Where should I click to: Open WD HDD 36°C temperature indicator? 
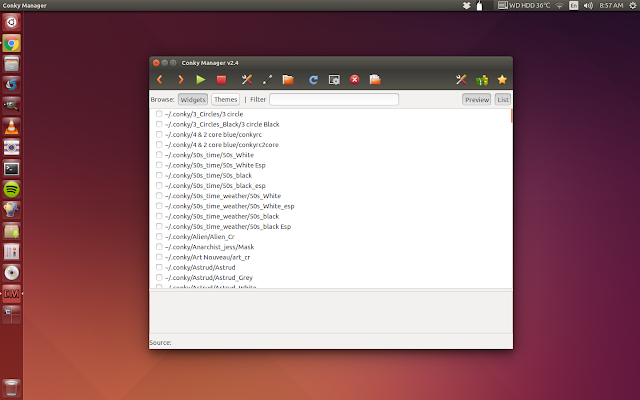[x=524, y=6]
